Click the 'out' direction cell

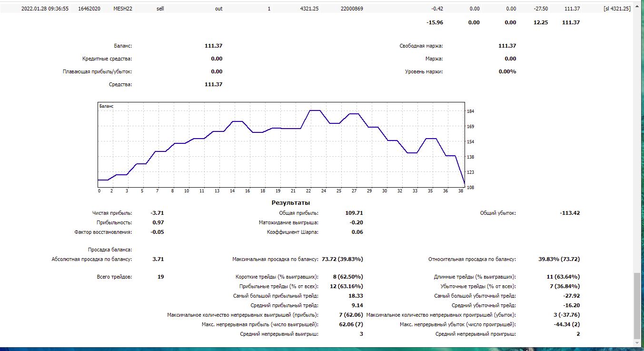(x=218, y=9)
